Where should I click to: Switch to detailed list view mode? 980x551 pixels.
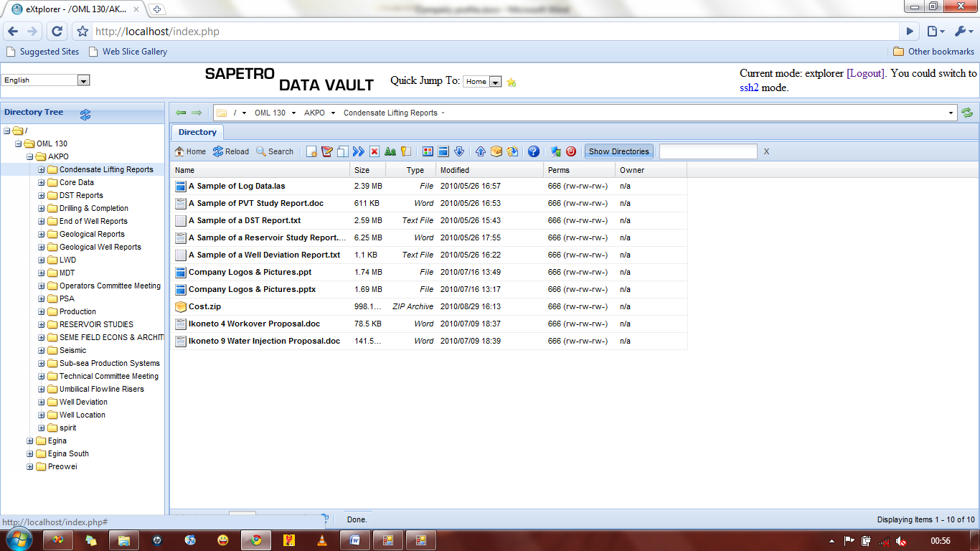point(443,151)
